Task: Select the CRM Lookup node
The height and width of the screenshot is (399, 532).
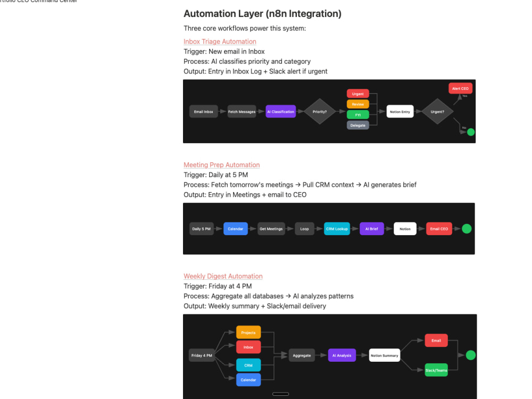Action: tap(337, 229)
